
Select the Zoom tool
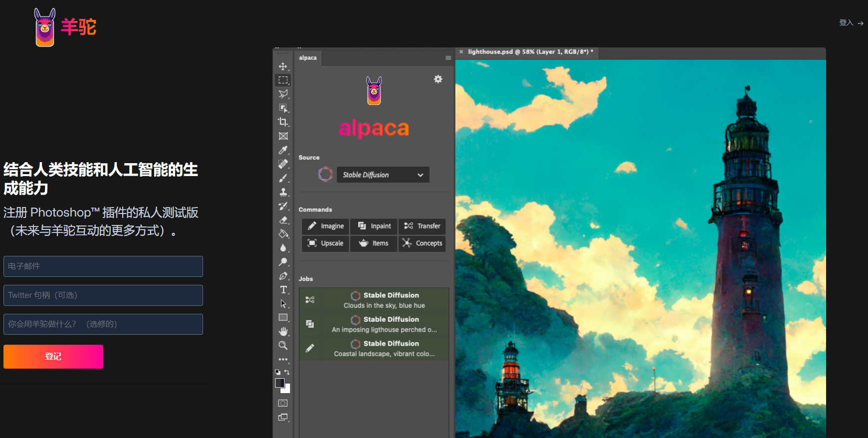click(283, 345)
